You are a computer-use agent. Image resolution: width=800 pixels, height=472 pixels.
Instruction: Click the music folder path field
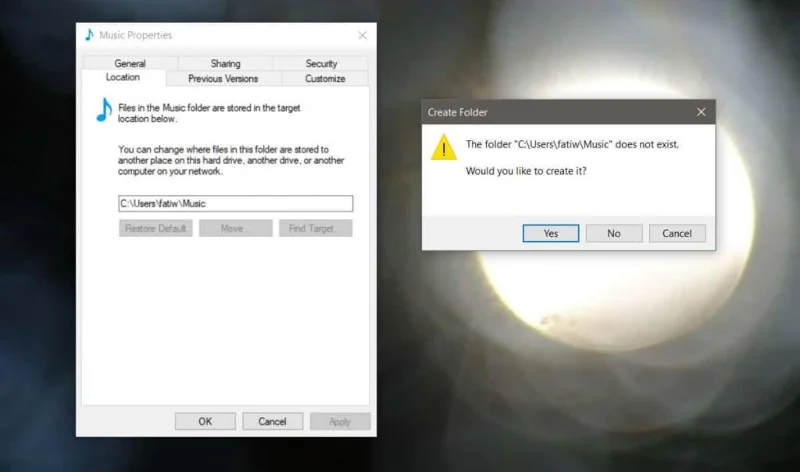pyautogui.click(x=235, y=204)
